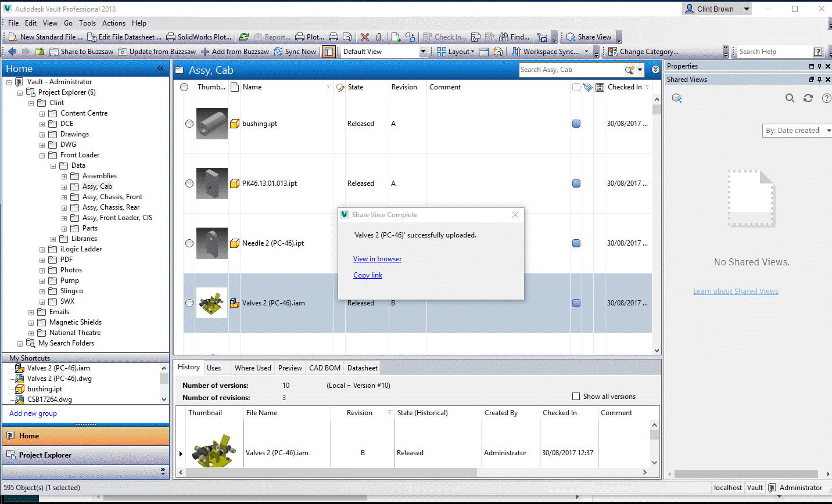This screenshot has width=832, height=504.
Task: Enable the Show all versions checkbox
Action: 576,397
